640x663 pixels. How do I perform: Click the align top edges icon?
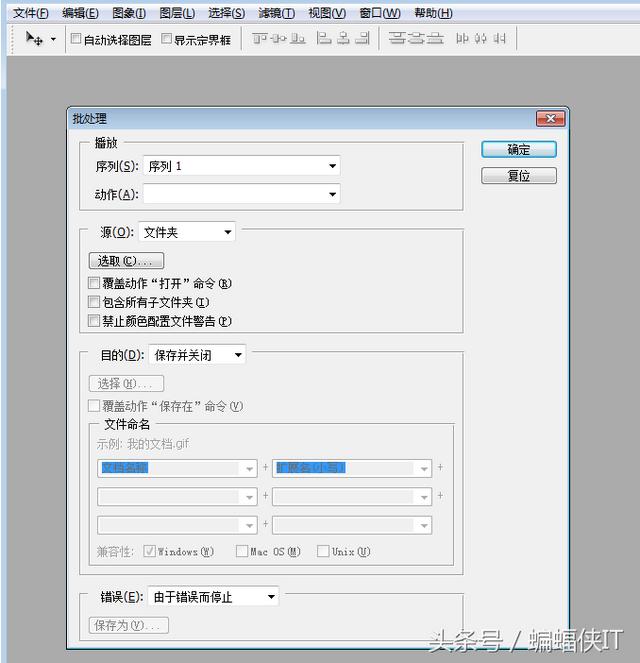(x=259, y=39)
